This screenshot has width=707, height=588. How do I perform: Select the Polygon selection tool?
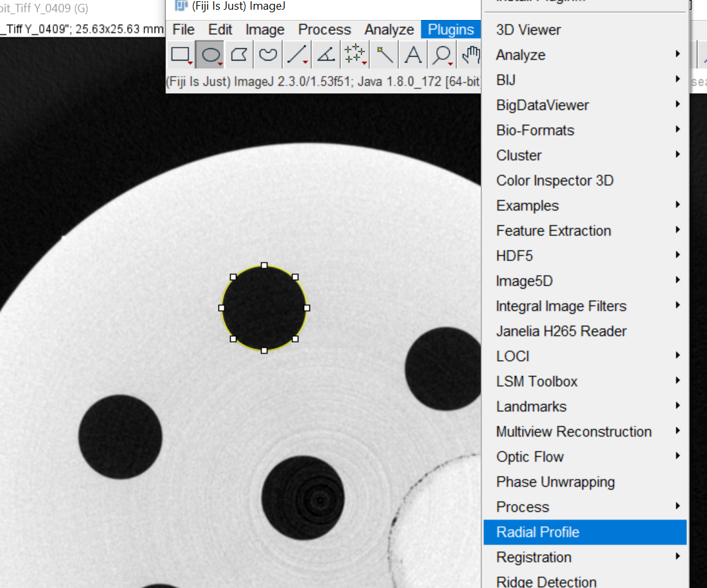coord(239,55)
